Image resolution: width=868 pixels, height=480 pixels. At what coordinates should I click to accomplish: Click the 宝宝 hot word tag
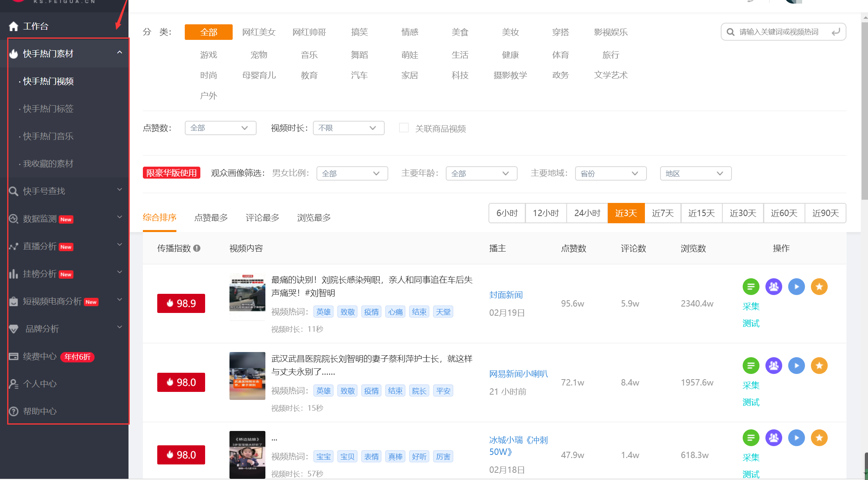[324, 456]
